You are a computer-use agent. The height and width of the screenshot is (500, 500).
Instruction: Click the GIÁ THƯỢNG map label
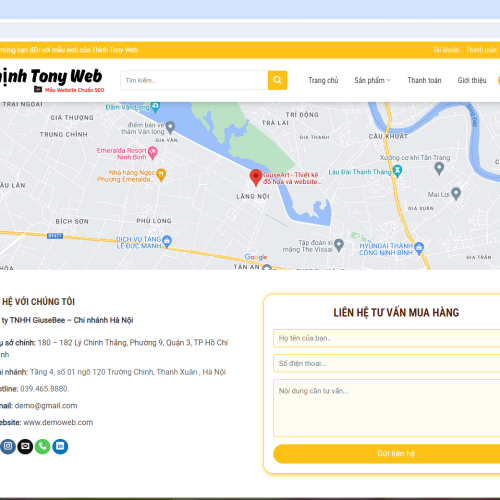tap(72, 118)
